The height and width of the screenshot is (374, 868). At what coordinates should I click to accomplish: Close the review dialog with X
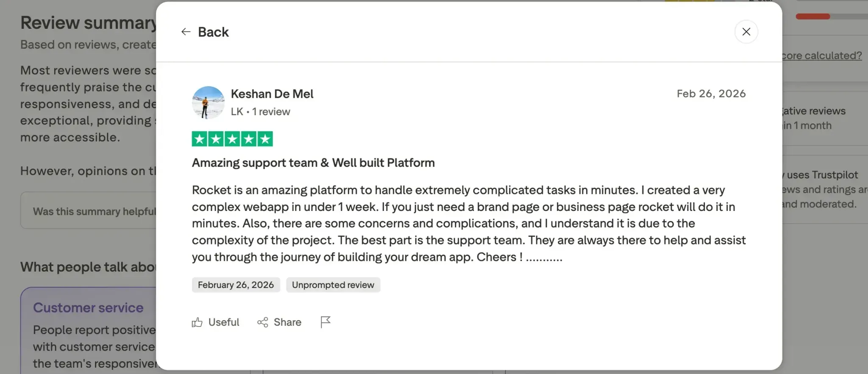(x=746, y=32)
